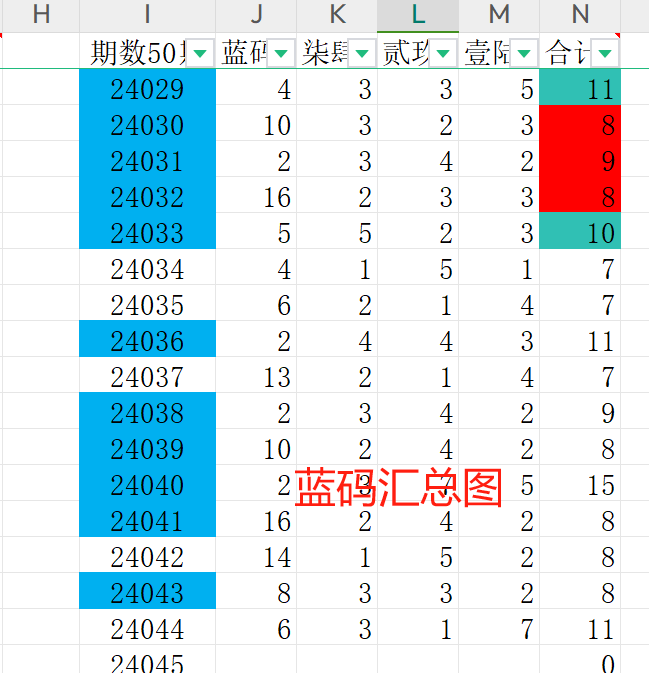The image size is (649, 673).
Task: Open the filter dropdown for 期数 column
Action: 200,53
